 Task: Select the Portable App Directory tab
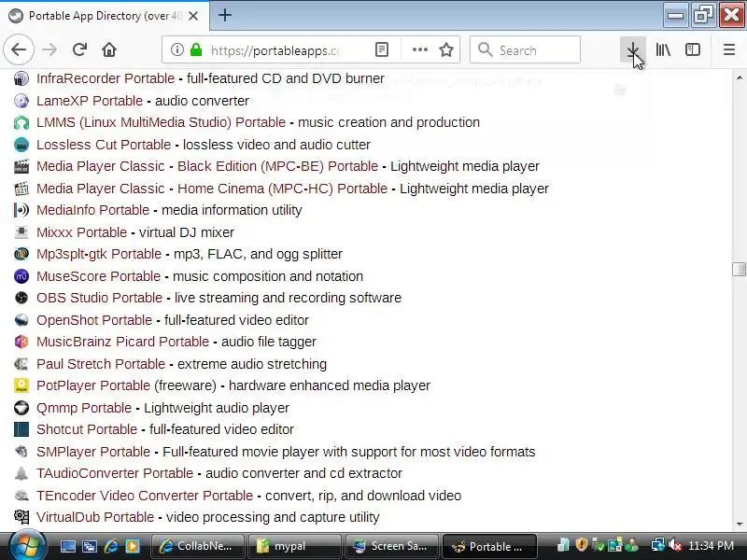point(105,16)
